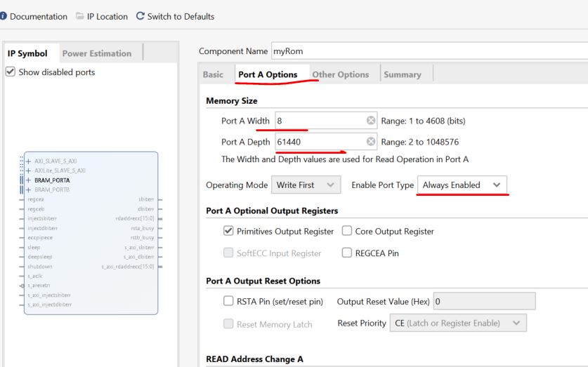Check the RSTA Pin (set/reset pin) box
588x367 pixels.
[228, 302]
